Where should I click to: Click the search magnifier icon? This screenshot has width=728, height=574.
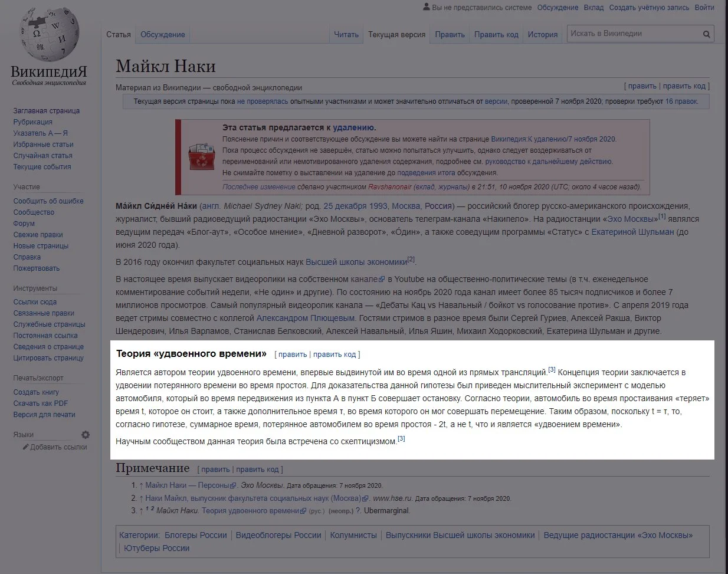[x=706, y=34]
